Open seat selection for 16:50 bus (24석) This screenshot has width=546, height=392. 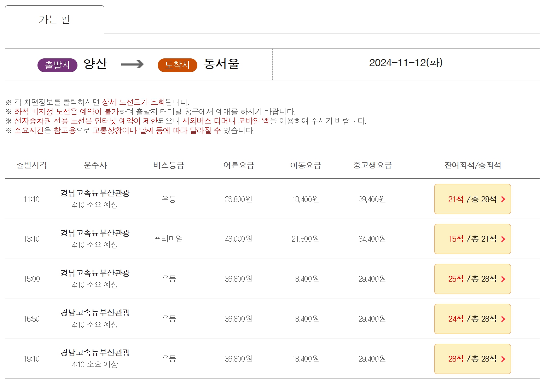472,319
